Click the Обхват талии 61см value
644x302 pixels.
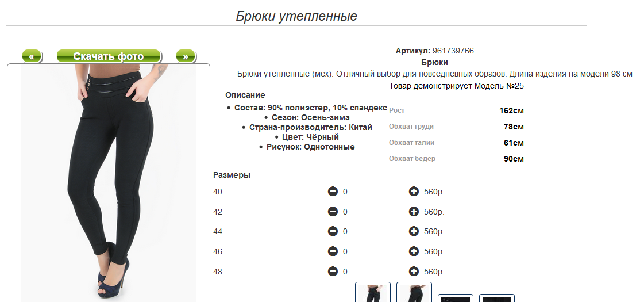tap(514, 143)
